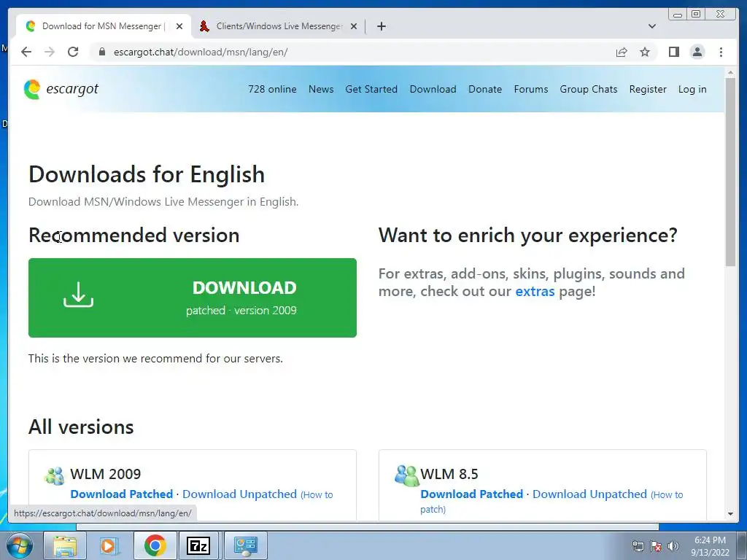Click the Log in link
747x560 pixels.
(x=692, y=89)
